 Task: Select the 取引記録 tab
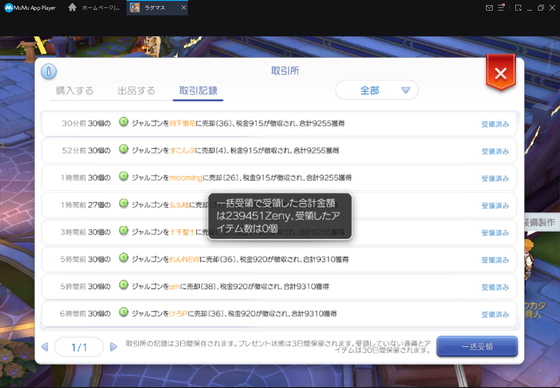pyautogui.click(x=198, y=91)
